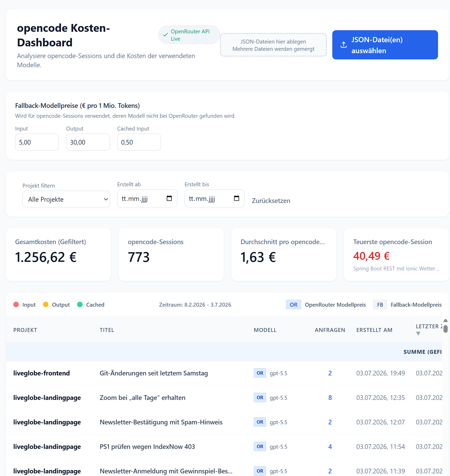This screenshot has height=476, width=450.
Task: Open calendar picker for Erstellt bis
Action: coord(236,198)
